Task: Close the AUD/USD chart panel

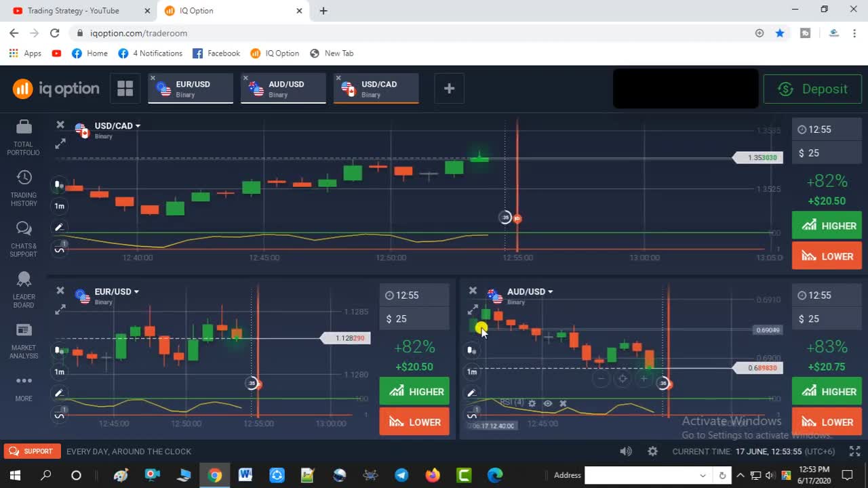Action: 473,291
